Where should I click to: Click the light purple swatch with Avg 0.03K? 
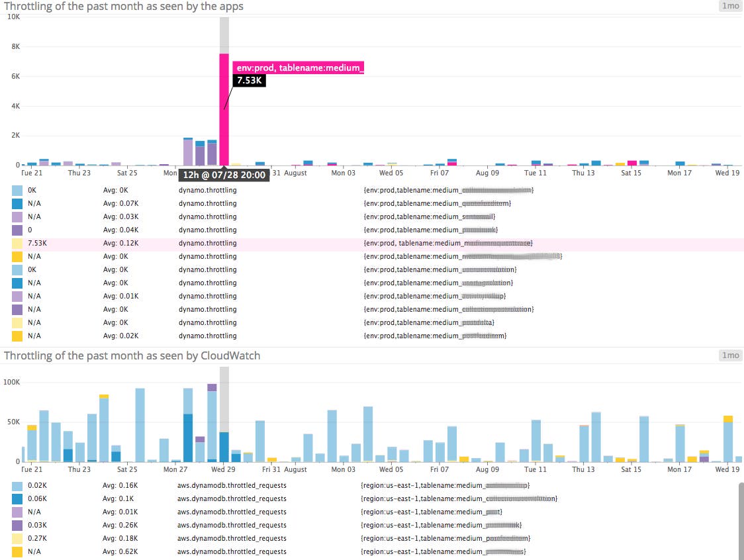17,217
